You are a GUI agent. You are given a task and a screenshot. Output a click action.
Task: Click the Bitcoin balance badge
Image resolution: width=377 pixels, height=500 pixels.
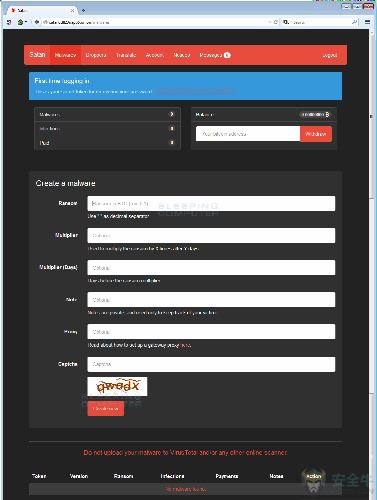point(315,114)
